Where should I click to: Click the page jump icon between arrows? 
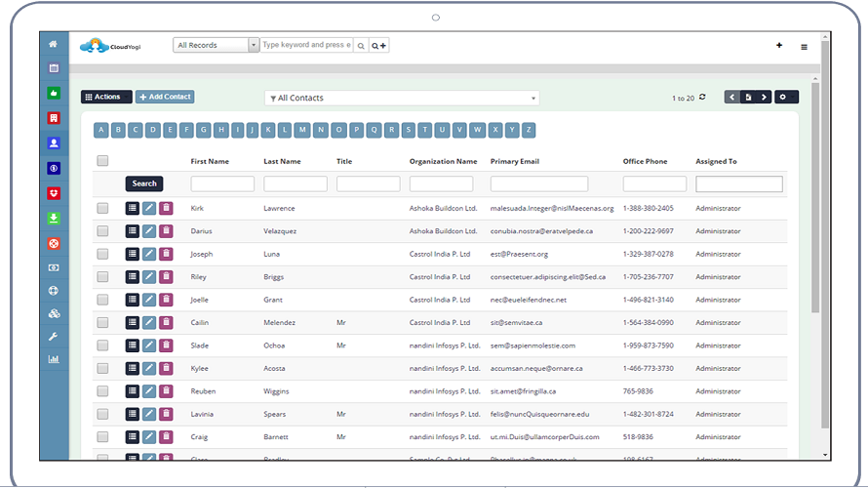point(748,97)
